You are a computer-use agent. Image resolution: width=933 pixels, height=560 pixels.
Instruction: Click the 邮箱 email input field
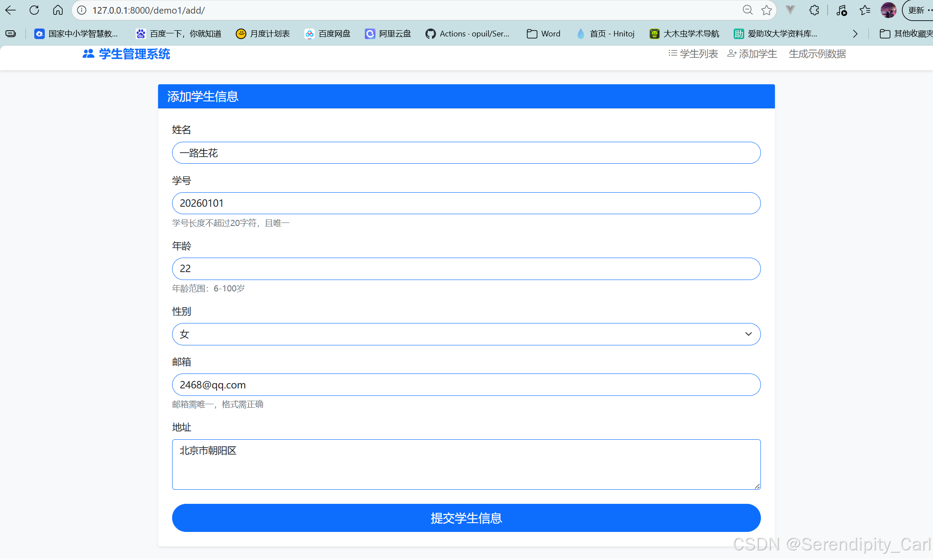466,385
